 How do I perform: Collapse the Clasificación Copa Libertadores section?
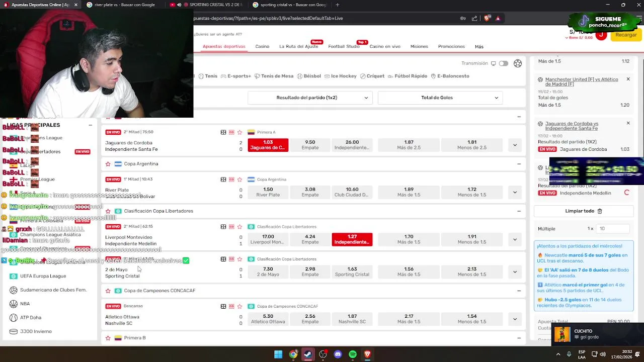(x=519, y=211)
